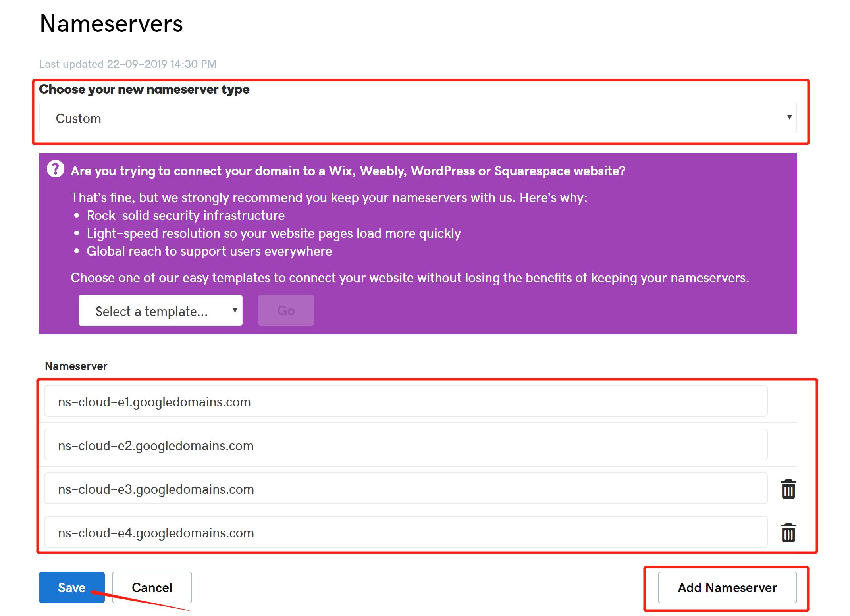Select the ns-cloud-e3.googledomains.com input box
This screenshot has width=850, height=616.
tap(405, 489)
